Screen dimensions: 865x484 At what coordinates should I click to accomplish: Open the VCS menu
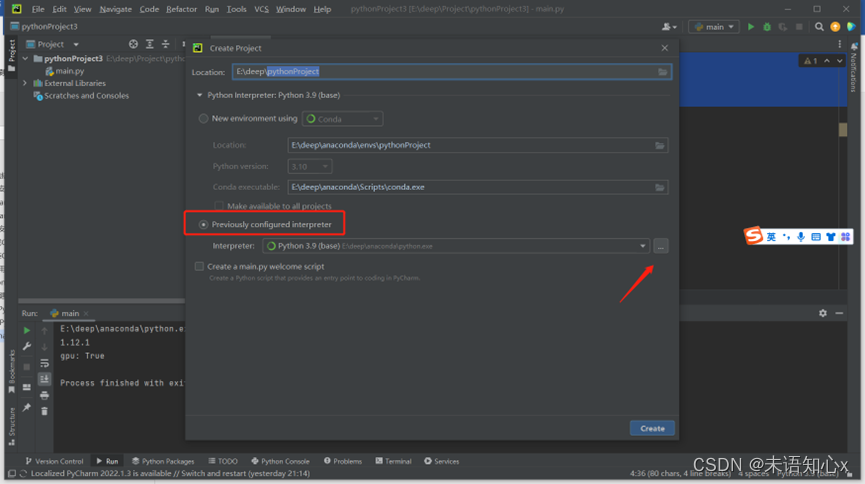click(x=261, y=9)
